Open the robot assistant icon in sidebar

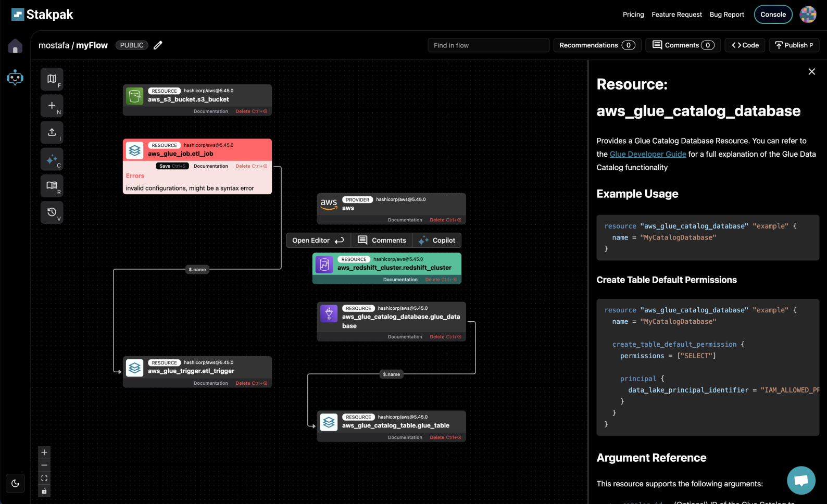pos(15,78)
